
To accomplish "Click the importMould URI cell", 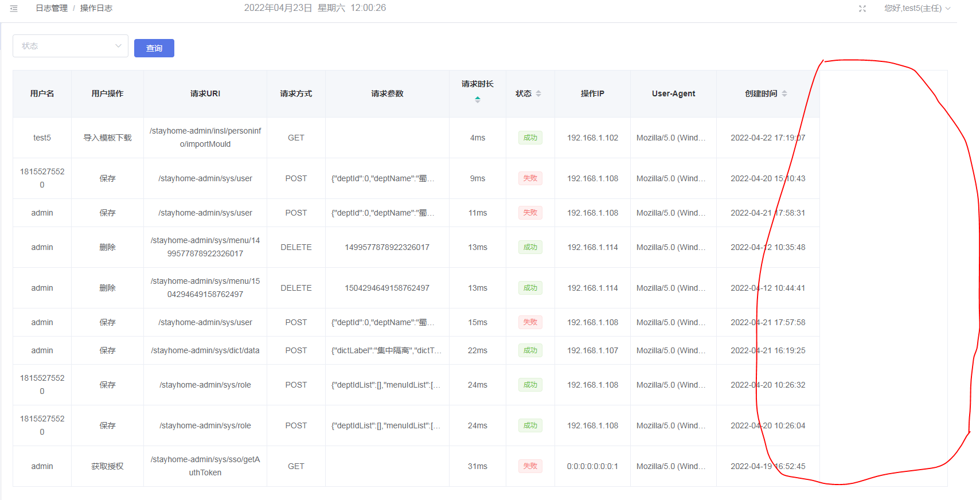I will pyautogui.click(x=205, y=138).
